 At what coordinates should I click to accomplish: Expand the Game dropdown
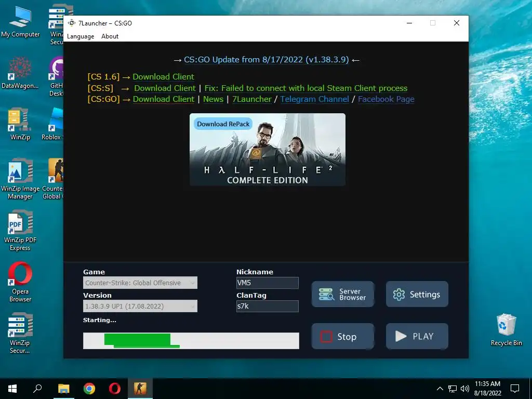click(x=140, y=283)
